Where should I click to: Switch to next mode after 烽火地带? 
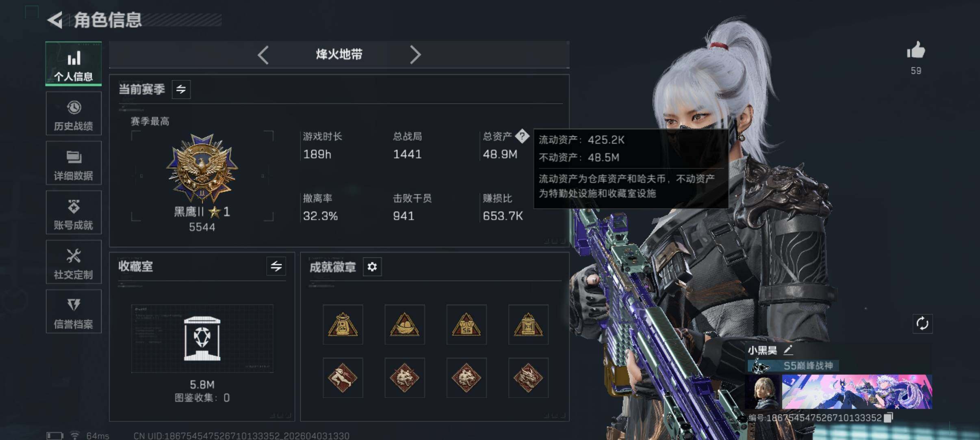coord(415,55)
